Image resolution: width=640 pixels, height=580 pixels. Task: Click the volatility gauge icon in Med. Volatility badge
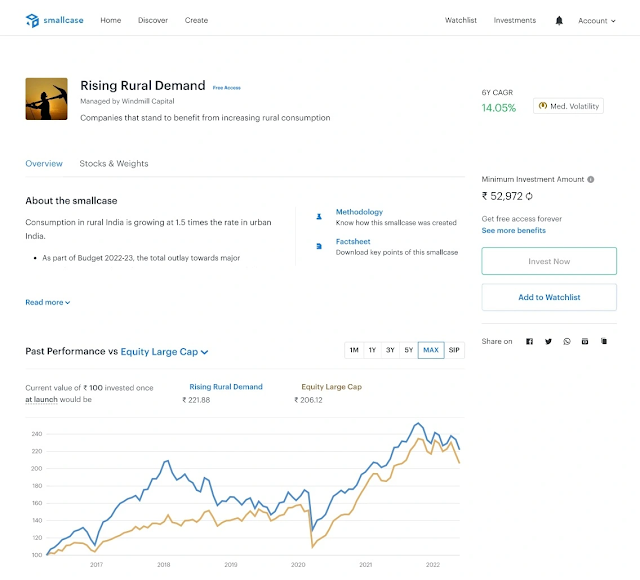click(542, 106)
